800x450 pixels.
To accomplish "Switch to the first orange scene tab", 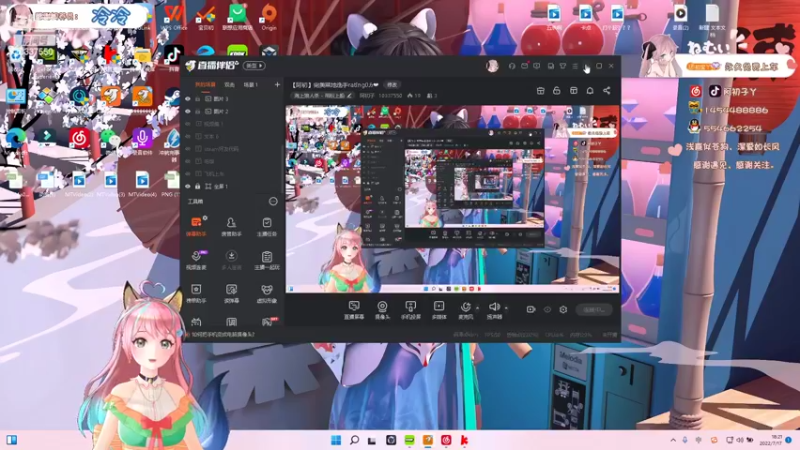I will (x=205, y=85).
